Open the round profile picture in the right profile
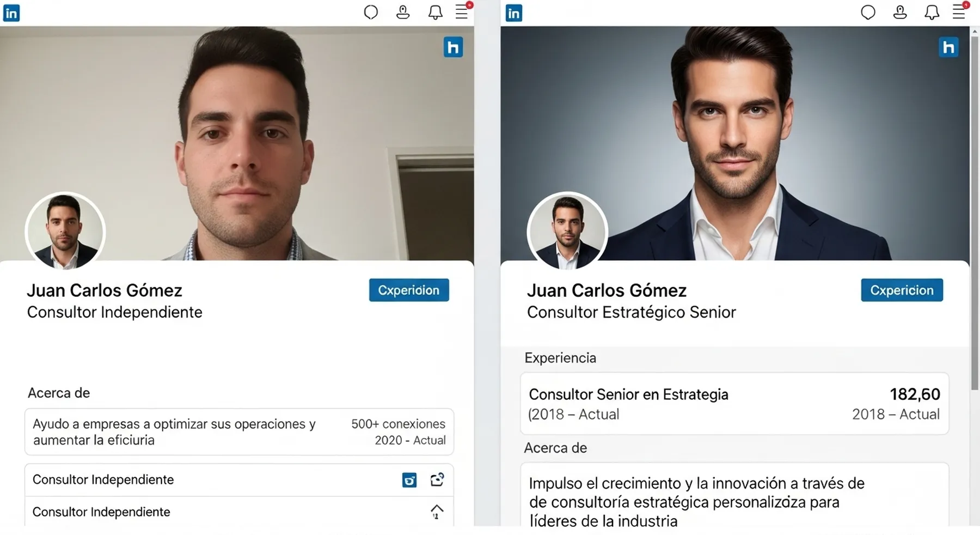The width and height of the screenshot is (980, 535). tap(567, 232)
